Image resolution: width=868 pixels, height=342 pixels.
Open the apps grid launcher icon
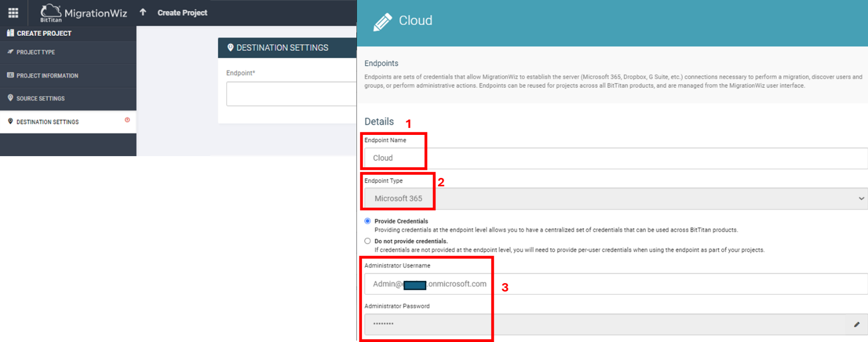click(x=13, y=13)
